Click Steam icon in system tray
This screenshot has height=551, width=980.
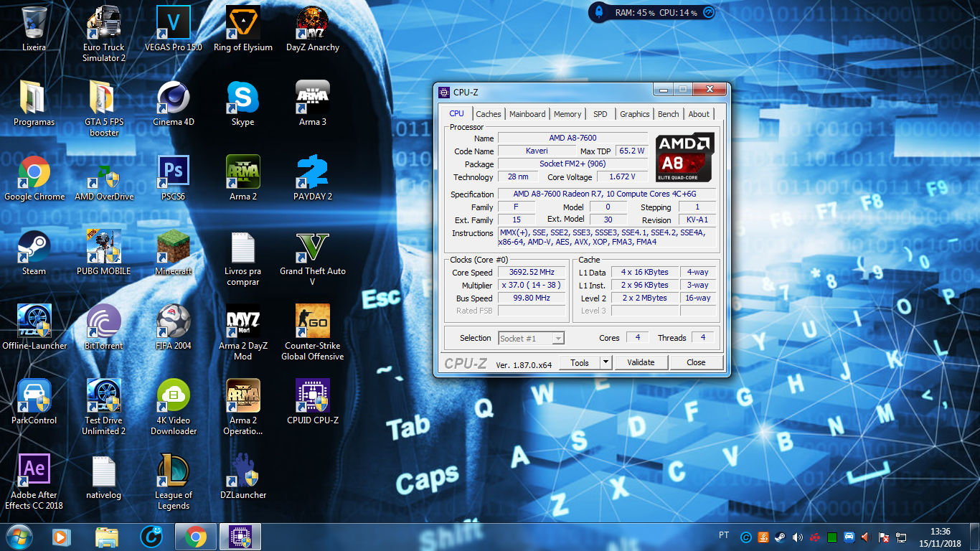(779, 537)
